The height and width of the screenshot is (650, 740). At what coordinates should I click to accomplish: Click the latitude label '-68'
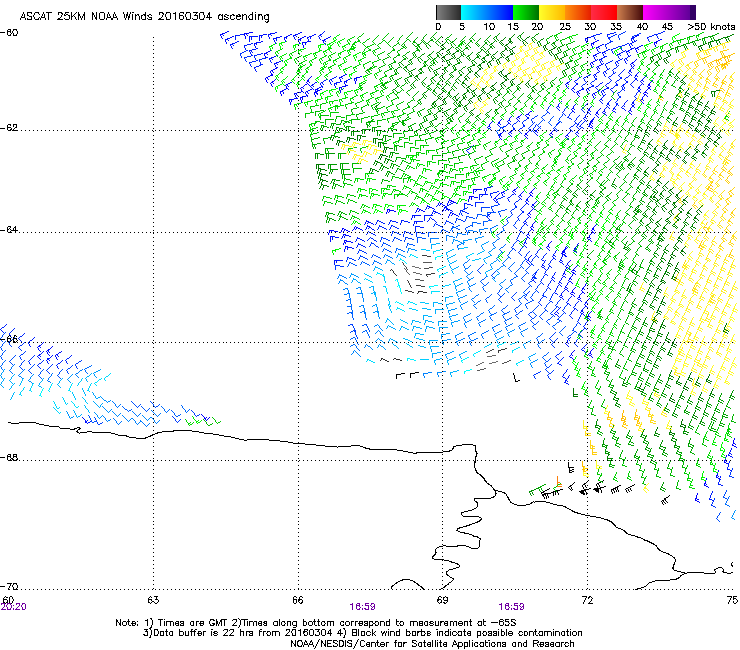(x=9, y=458)
